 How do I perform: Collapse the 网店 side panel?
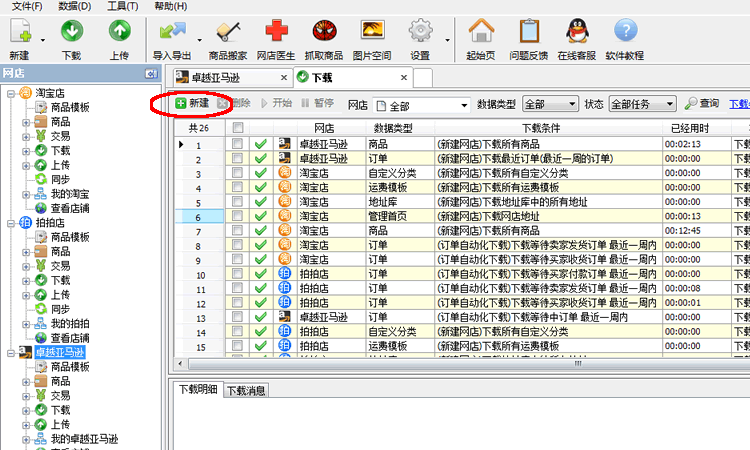tap(151, 74)
